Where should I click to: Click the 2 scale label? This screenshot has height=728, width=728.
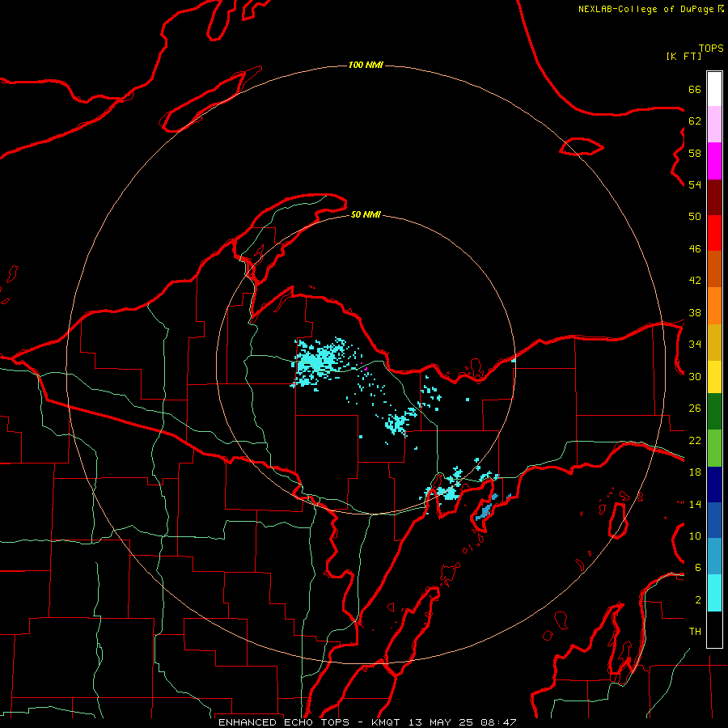(x=698, y=600)
